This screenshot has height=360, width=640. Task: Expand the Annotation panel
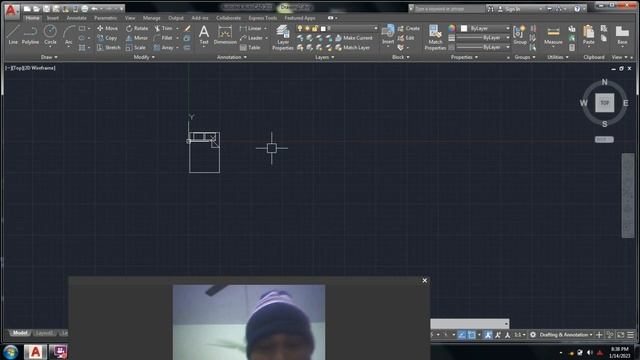(x=231, y=57)
